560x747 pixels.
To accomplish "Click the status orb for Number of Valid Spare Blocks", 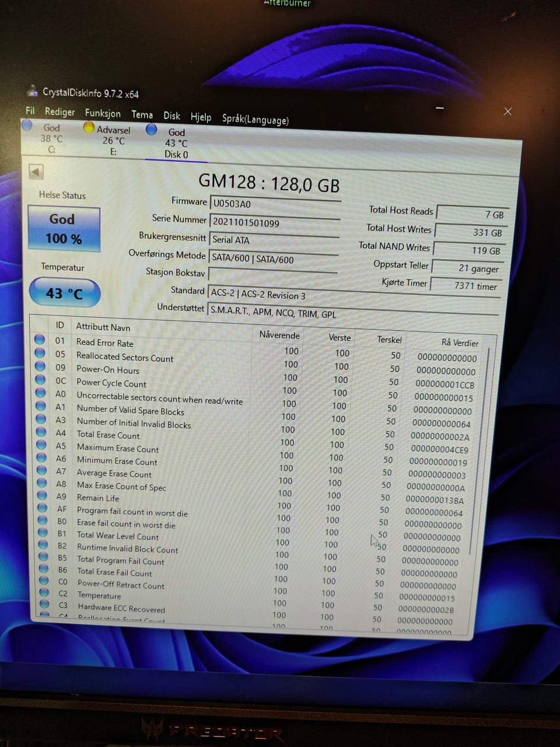I will tap(41, 406).
